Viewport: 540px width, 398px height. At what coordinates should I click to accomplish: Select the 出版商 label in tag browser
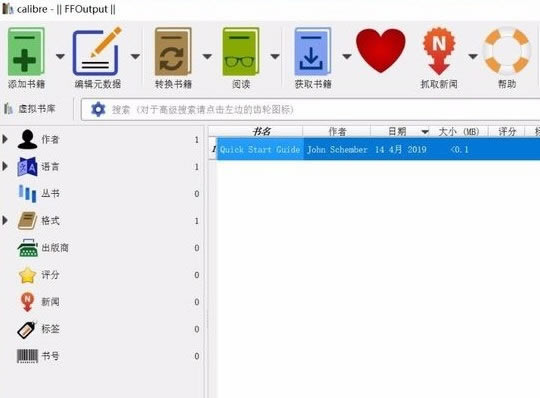55,248
